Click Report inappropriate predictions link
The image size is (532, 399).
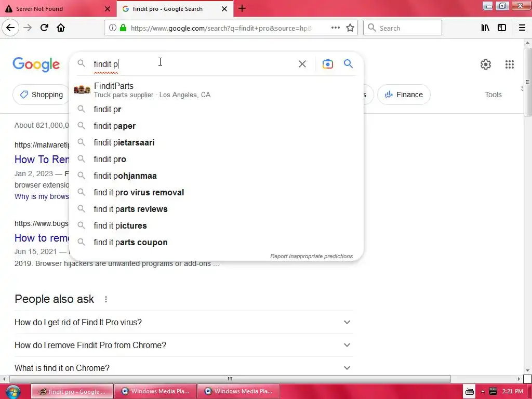point(311,256)
